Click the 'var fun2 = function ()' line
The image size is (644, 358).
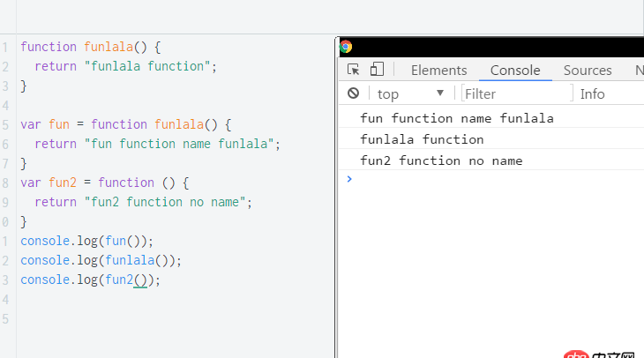tap(104, 183)
